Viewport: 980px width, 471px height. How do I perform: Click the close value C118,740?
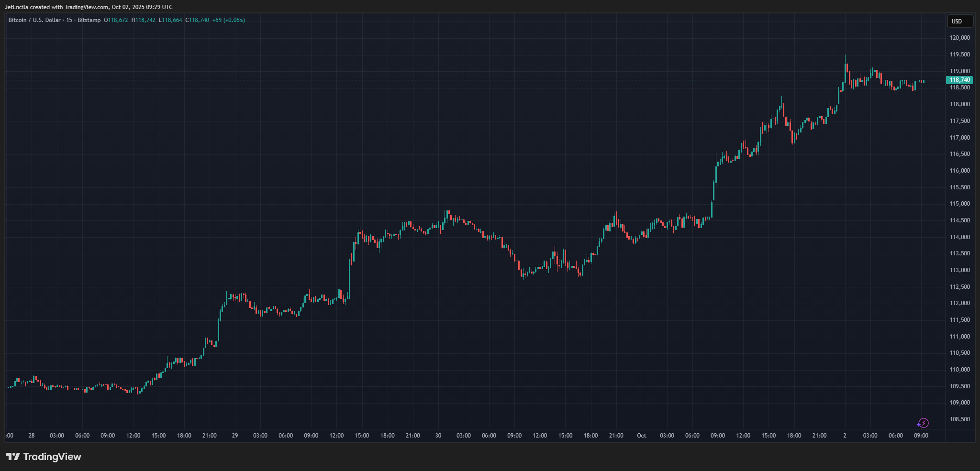197,20
